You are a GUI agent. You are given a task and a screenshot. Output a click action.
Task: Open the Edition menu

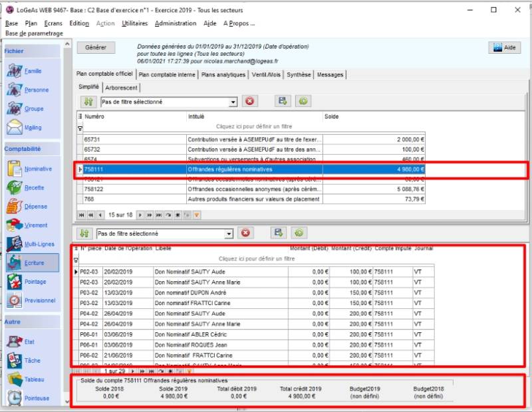[79, 23]
